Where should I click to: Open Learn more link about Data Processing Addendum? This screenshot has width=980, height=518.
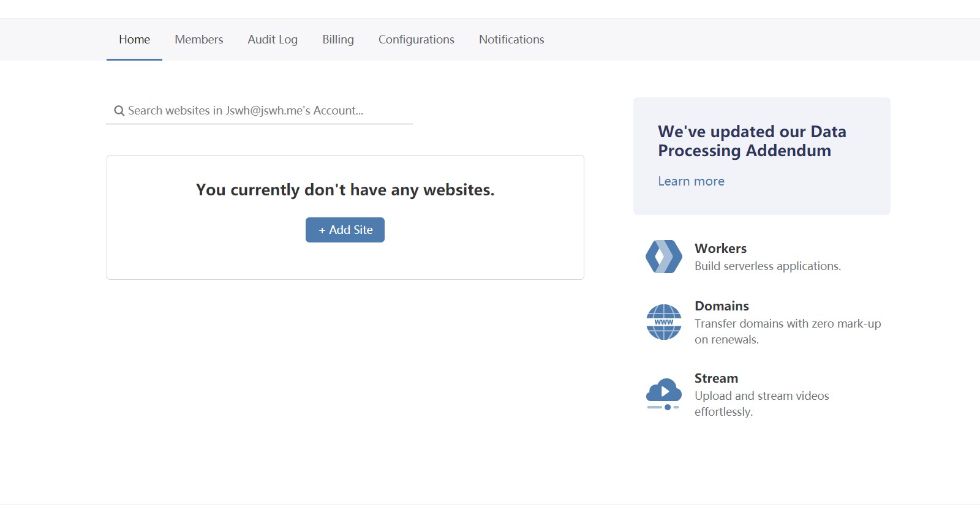(691, 181)
